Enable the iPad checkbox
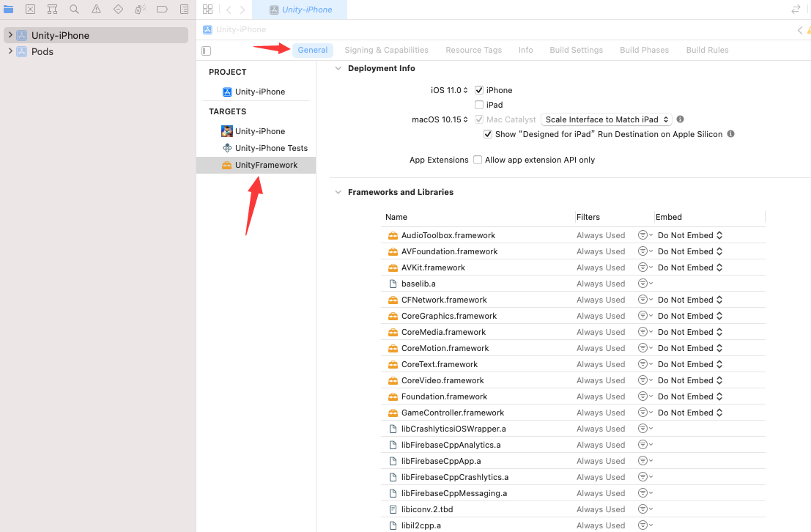Screen dimensions: 811x532 tap(479, 105)
